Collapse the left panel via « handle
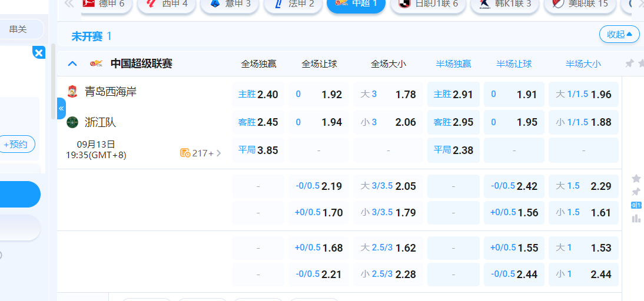This screenshot has height=301, width=644. (61, 108)
